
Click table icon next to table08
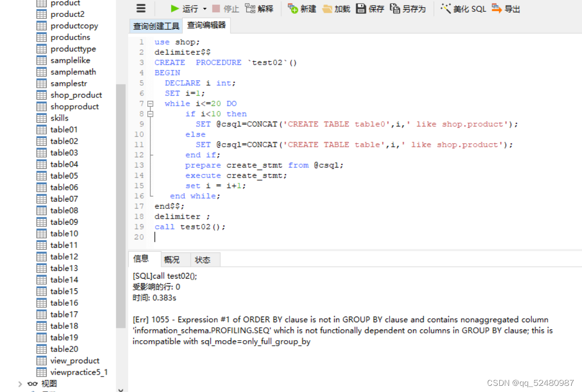pos(42,210)
